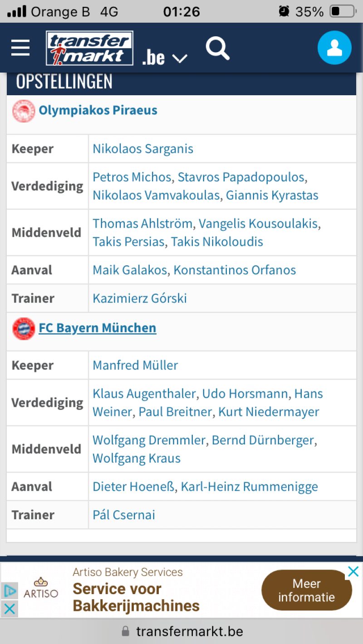Open the search magnifier icon

point(218,48)
